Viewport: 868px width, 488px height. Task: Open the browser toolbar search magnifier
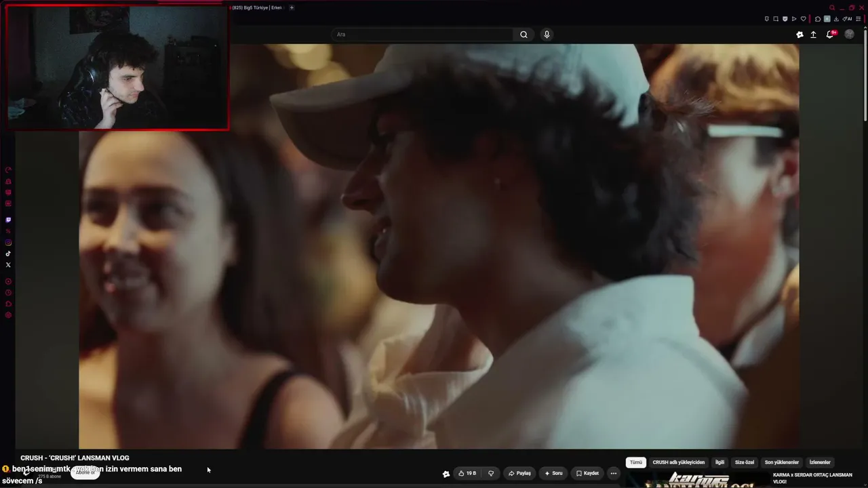[x=832, y=8]
